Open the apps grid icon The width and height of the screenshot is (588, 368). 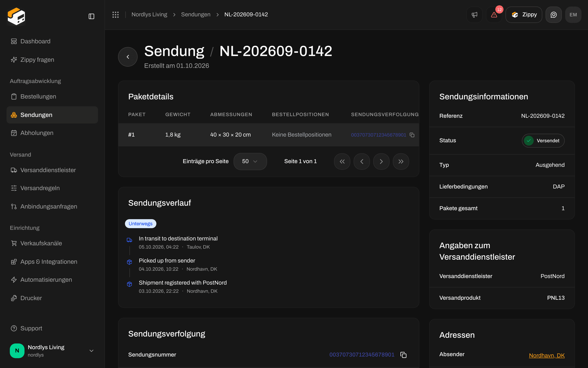point(116,15)
